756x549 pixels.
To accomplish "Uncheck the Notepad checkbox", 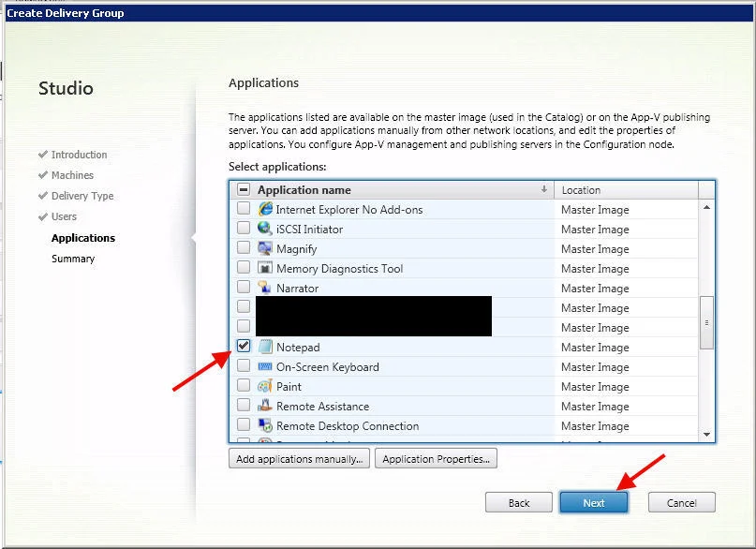I will click(244, 346).
